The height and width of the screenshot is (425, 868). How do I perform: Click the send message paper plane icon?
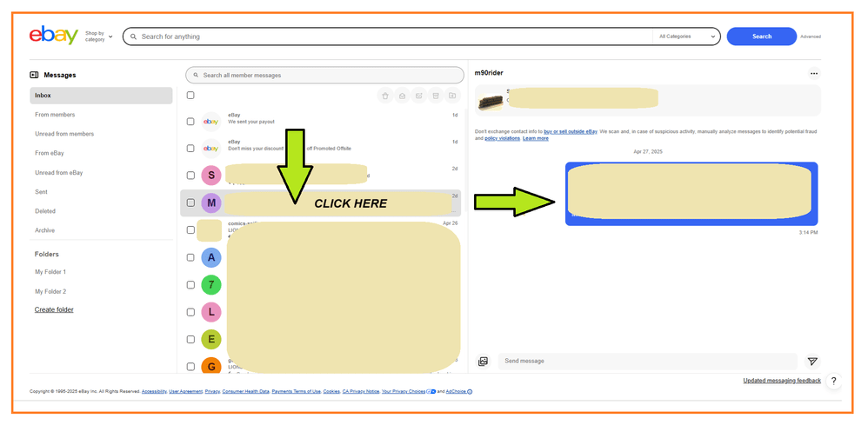812,362
